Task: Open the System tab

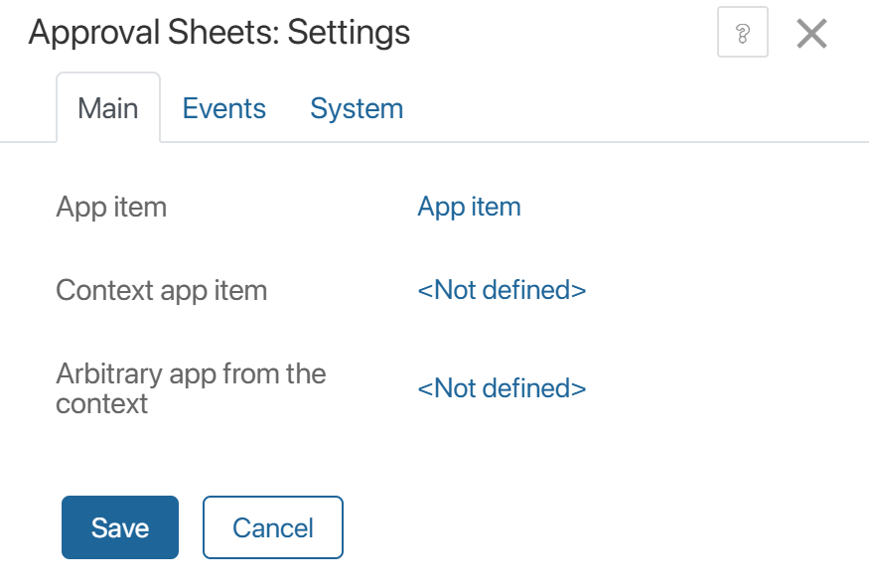Action: pyautogui.click(x=356, y=107)
